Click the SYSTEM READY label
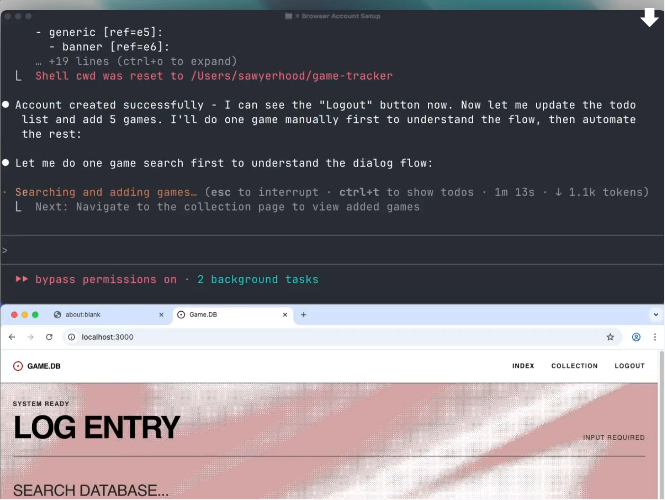Image resolution: width=665 pixels, height=500 pixels. 41,404
